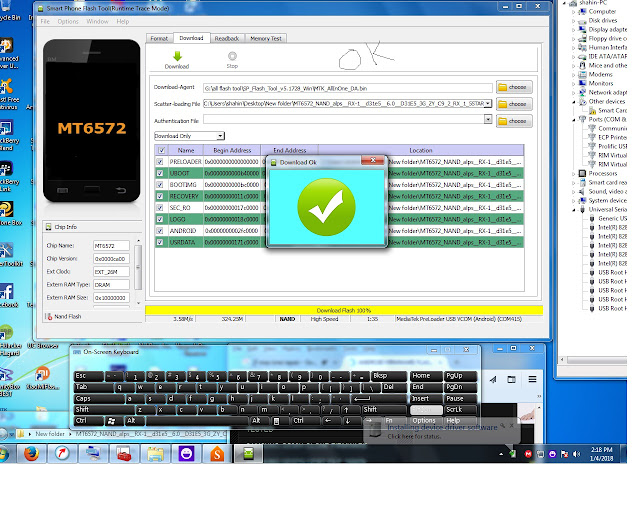Click the volume speaker icon in system tray
The width and height of the screenshot is (640, 512).
click(576, 454)
